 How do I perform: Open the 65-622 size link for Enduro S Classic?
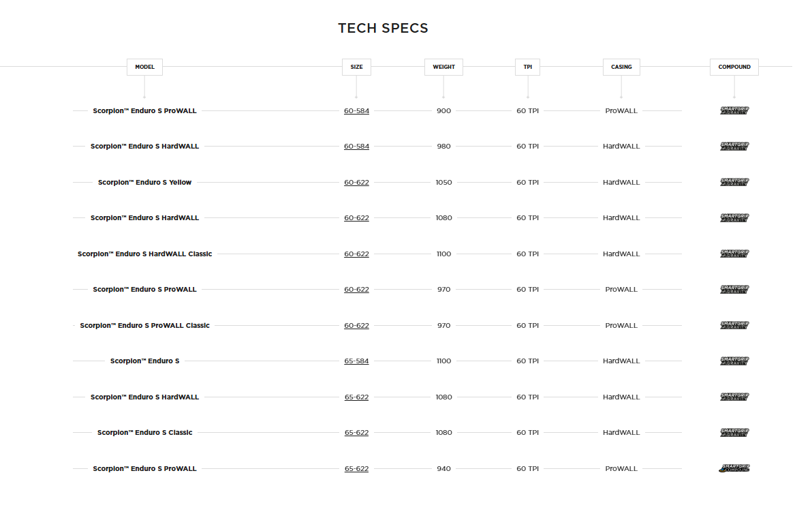356,432
